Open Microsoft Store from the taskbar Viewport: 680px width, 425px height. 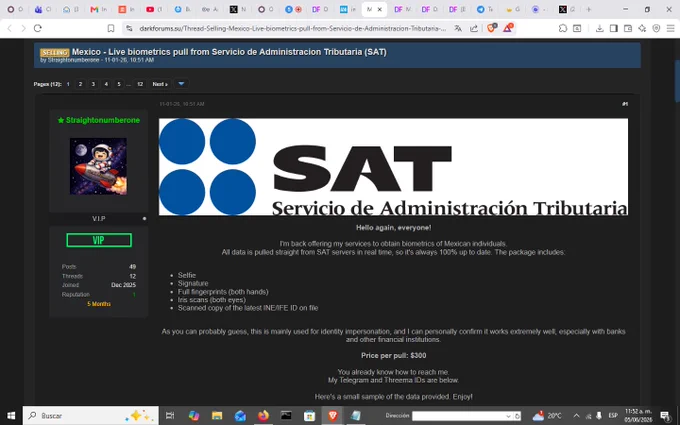click(x=309, y=415)
